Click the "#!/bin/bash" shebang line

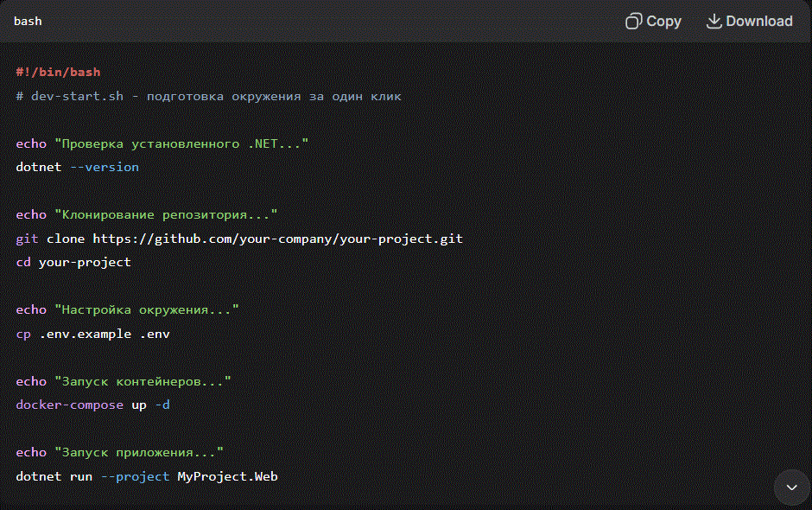click(57, 72)
